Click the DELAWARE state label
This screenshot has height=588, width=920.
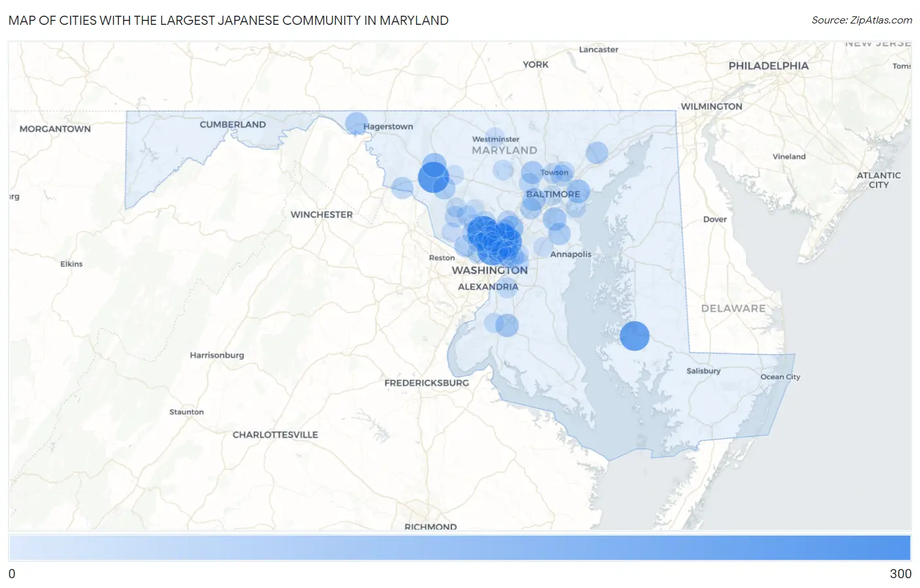[x=733, y=308]
